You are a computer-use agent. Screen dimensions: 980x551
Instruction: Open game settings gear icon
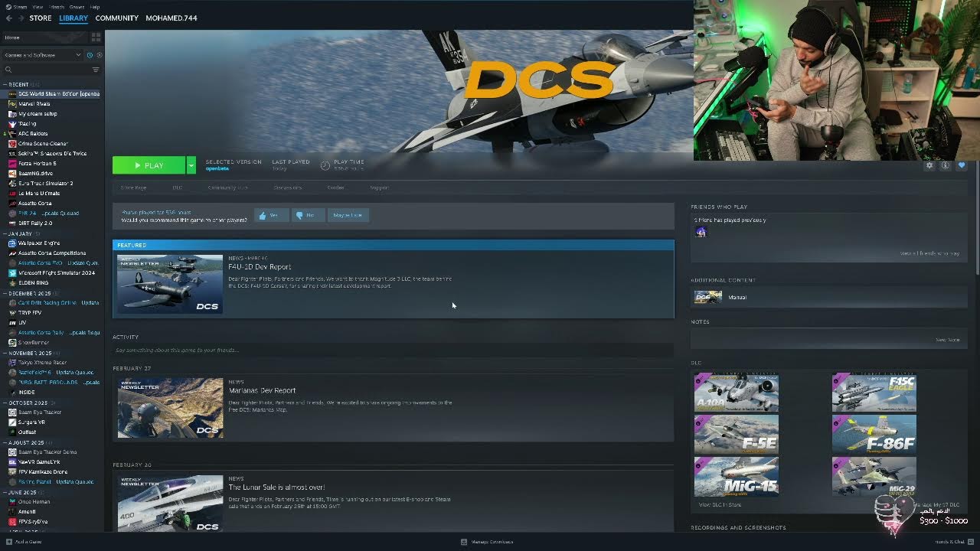pyautogui.click(x=929, y=165)
